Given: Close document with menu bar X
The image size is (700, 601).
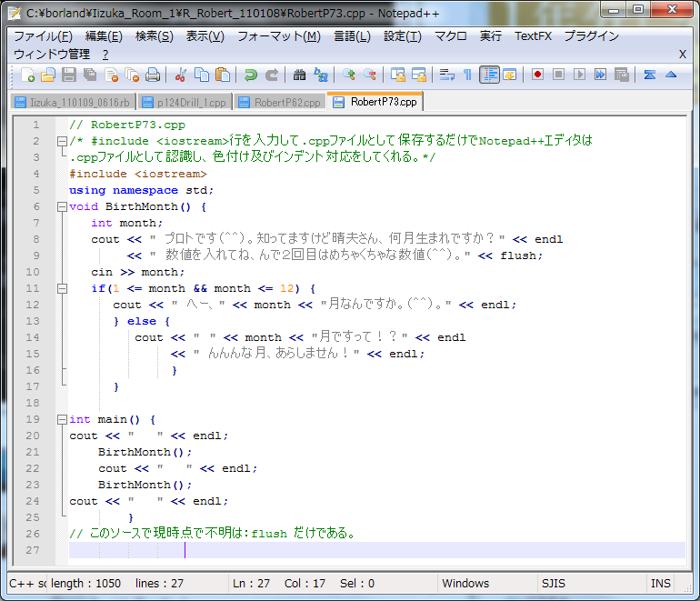Looking at the screenshot, I should 683,55.
